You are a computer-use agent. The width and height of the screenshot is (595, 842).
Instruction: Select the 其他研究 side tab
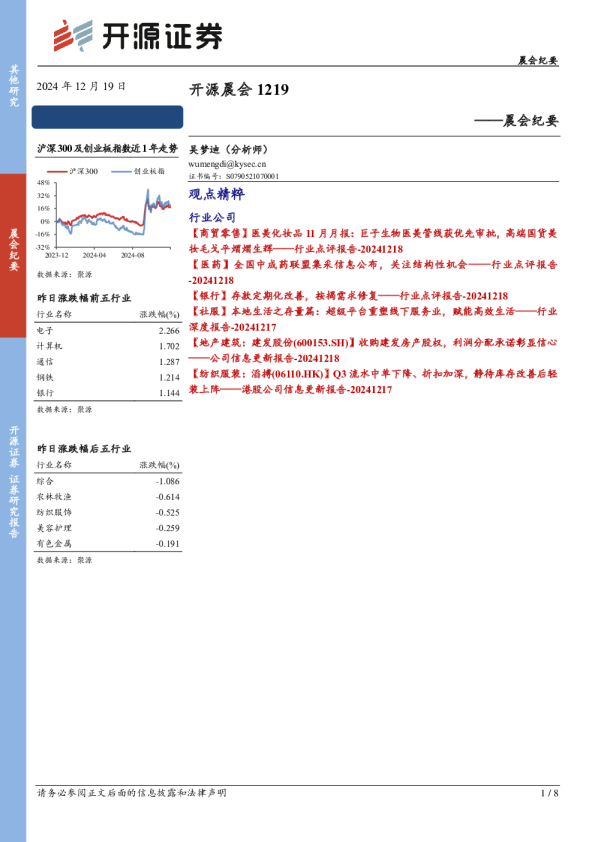click(x=13, y=86)
